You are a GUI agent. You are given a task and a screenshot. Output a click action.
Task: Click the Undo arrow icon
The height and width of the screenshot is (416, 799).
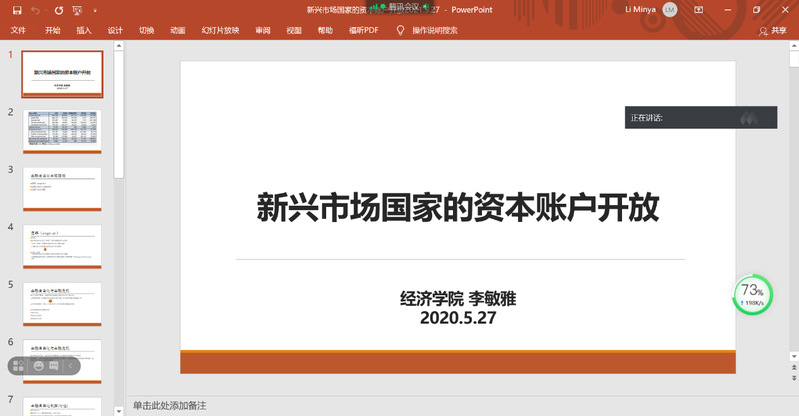(36, 10)
